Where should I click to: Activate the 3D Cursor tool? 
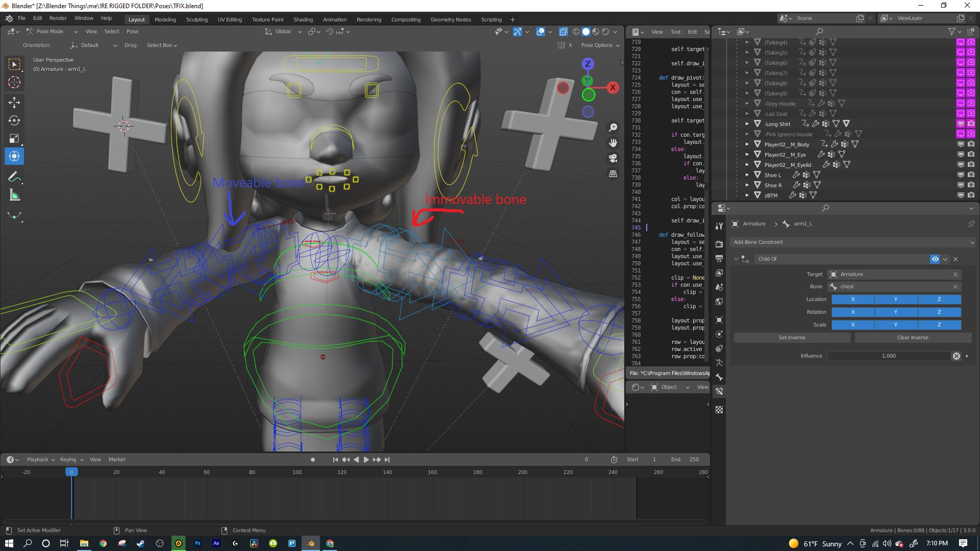point(14,83)
